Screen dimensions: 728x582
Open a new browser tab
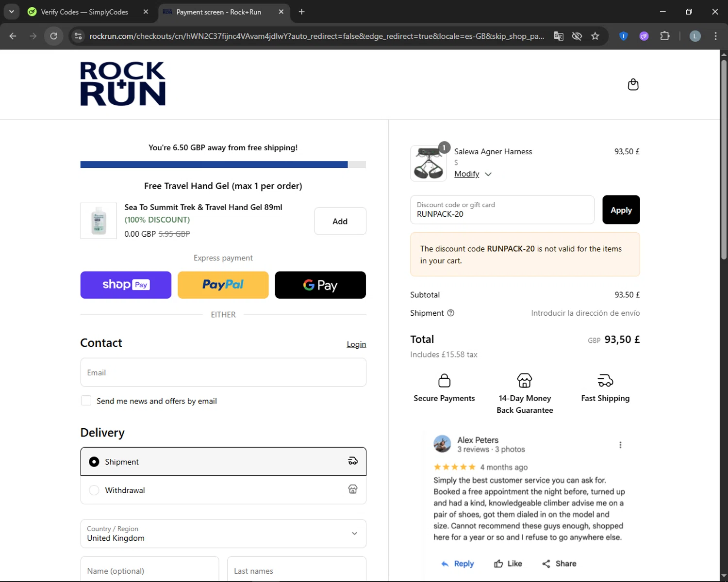click(x=301, y=12)
